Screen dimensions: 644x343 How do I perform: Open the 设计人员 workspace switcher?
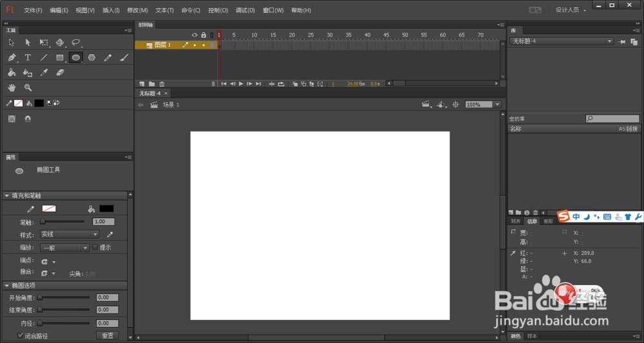tap(571, 10)
